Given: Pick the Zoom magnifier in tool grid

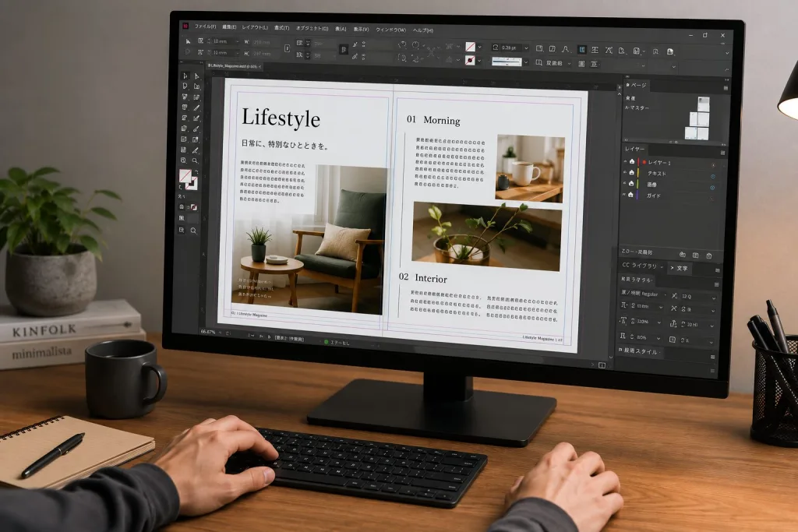Looking at the screenshot, I should [195, 160].
